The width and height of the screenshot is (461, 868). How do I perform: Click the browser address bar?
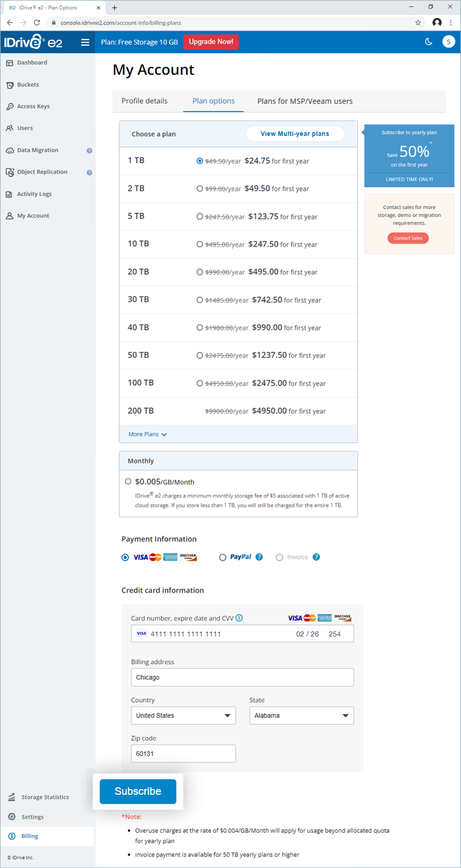coord(231,22)
